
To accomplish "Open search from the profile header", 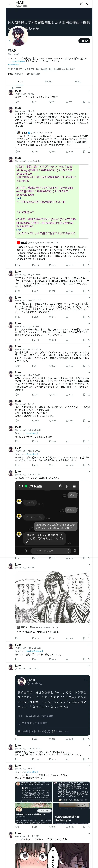I will (88, 4).
